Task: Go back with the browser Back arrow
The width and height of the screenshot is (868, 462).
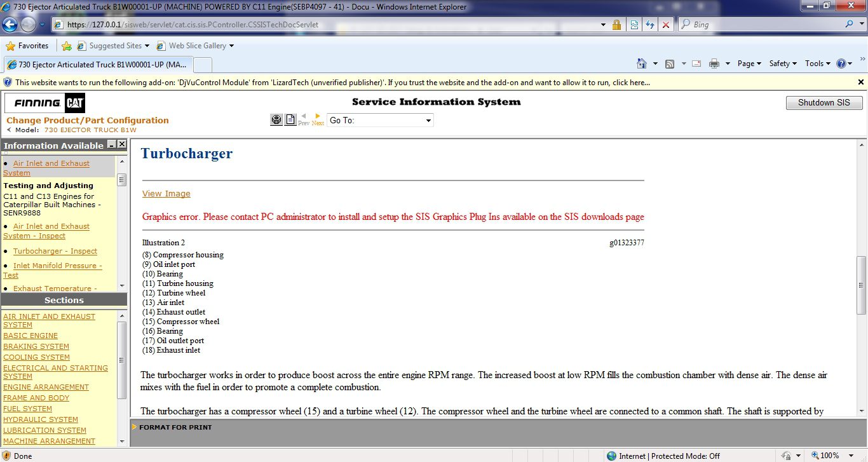Action: tap(10, 25)
